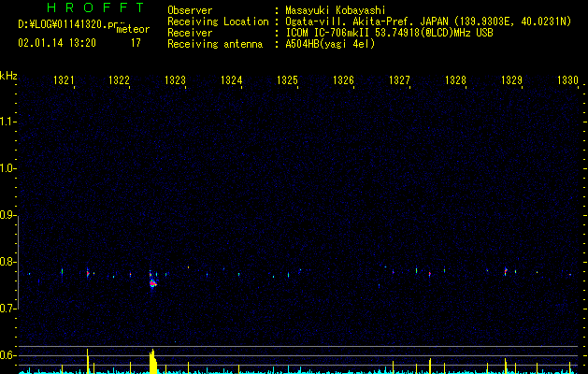Click the 1325 time axis marker
The width and height of the screenshot is (588, 374).
tap(287, 80)
